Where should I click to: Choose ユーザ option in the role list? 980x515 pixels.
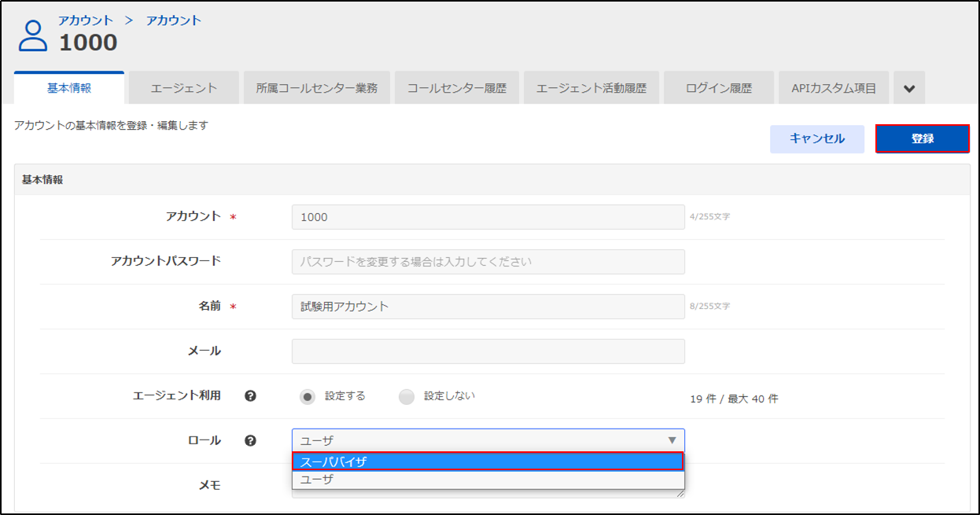(488, 479)
